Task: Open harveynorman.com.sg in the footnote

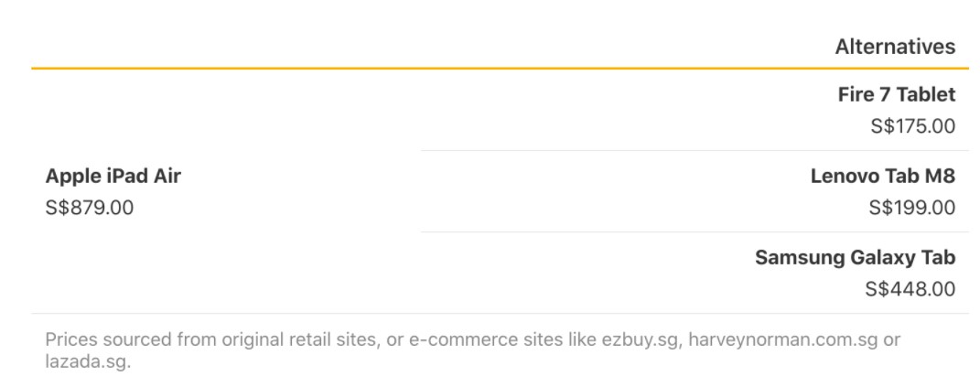Action: pyautogui.click(x=783, y=340)
